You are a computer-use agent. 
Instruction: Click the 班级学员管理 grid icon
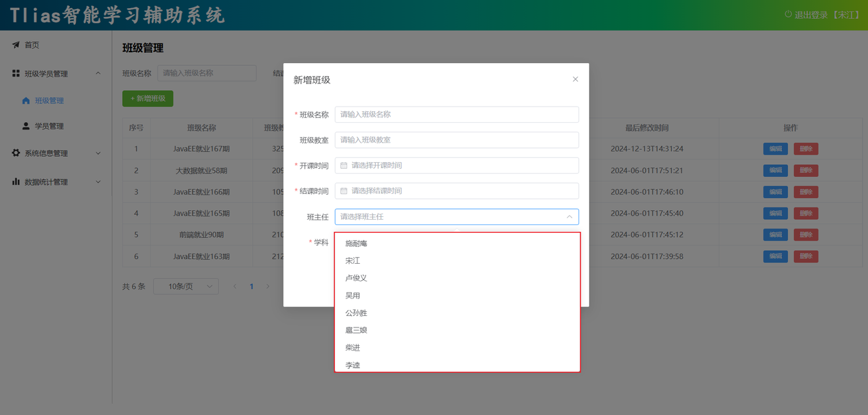(15, 73)
